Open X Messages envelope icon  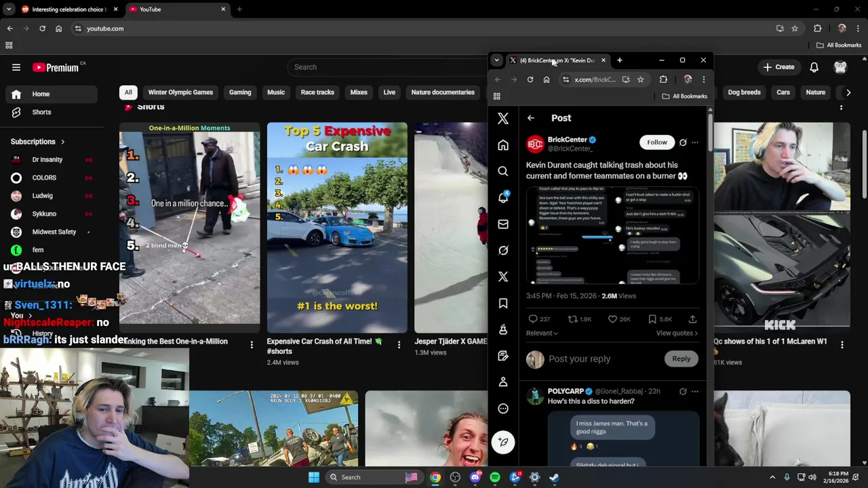tap(503, 224)
